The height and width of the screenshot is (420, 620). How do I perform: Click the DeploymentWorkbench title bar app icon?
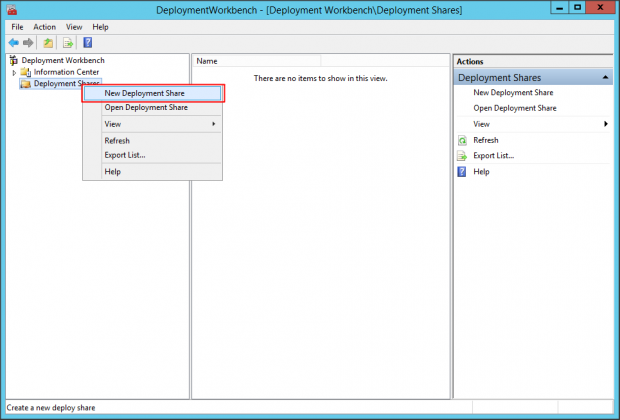point(11,9)
